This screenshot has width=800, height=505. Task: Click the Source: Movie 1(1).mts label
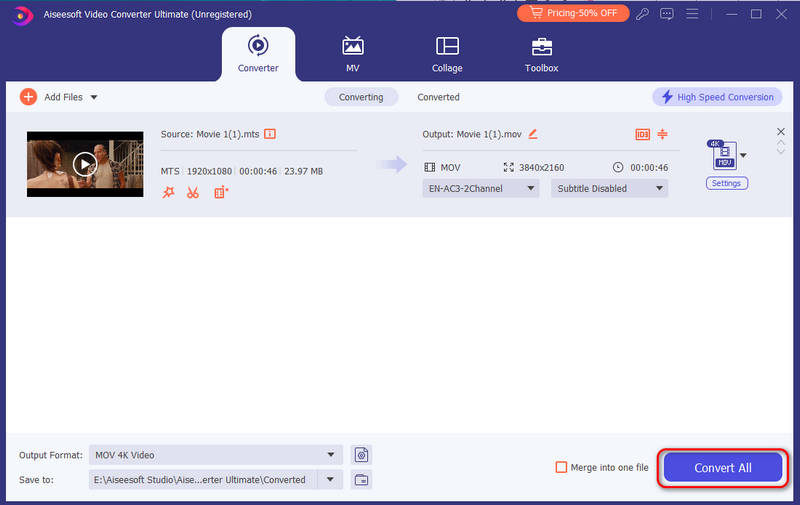pos(210,134)
